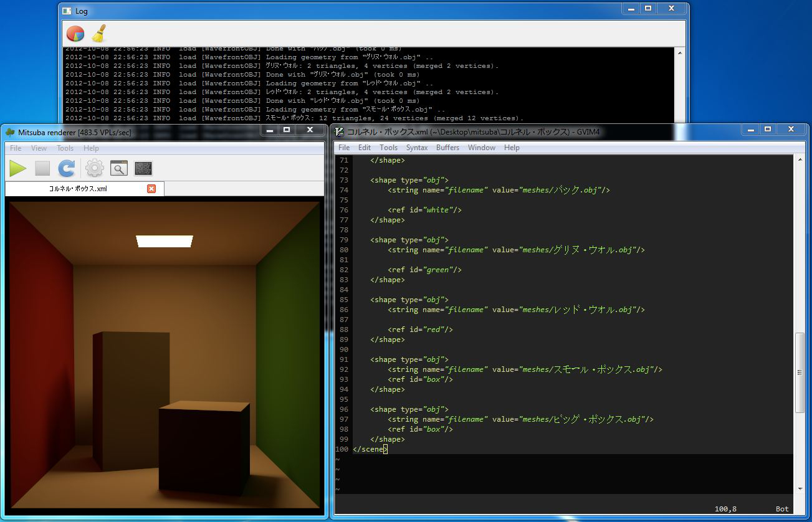Image resolution: width=812 pixels, height=522 pixels.
Task: Start rendering with the green play icon
Action: [18, 168]
